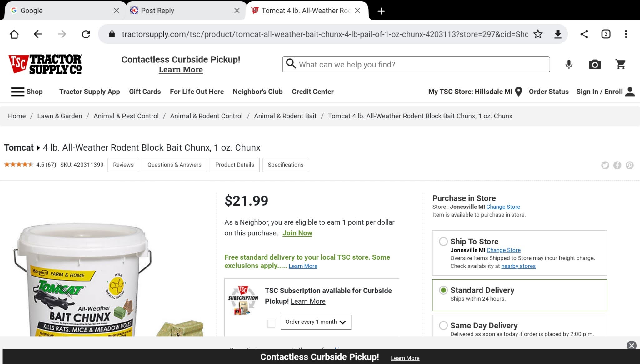Open Chrome three-dot overflow menu
The image size is (640, 364).
(626, 34)
